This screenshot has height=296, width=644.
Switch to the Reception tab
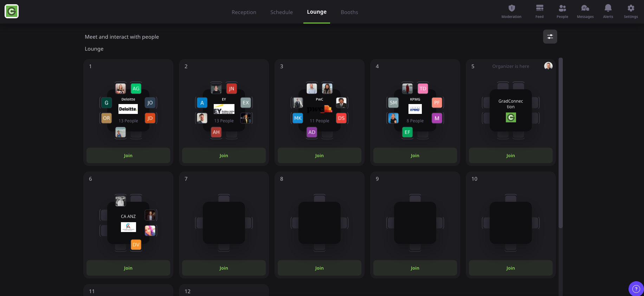[244, 12]
